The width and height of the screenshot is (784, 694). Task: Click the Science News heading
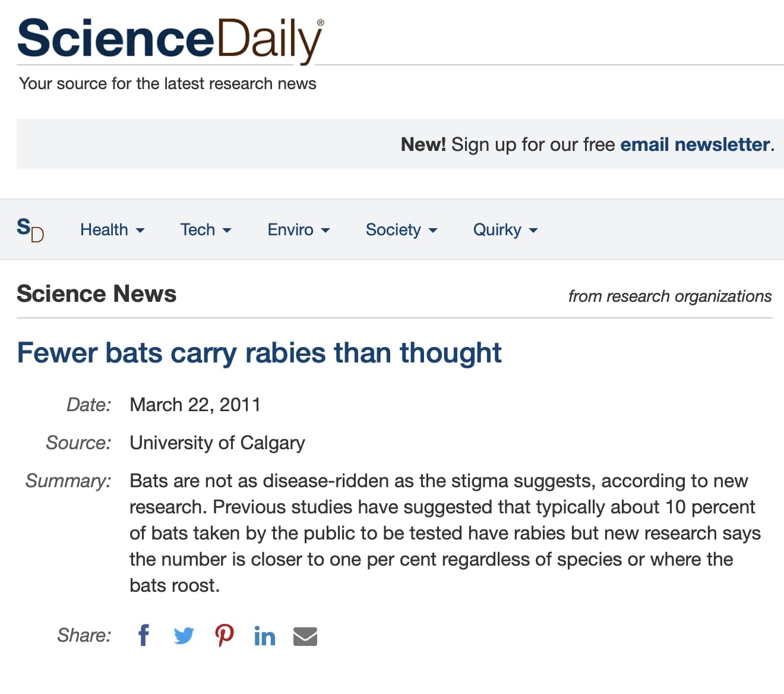pos(97,294)
